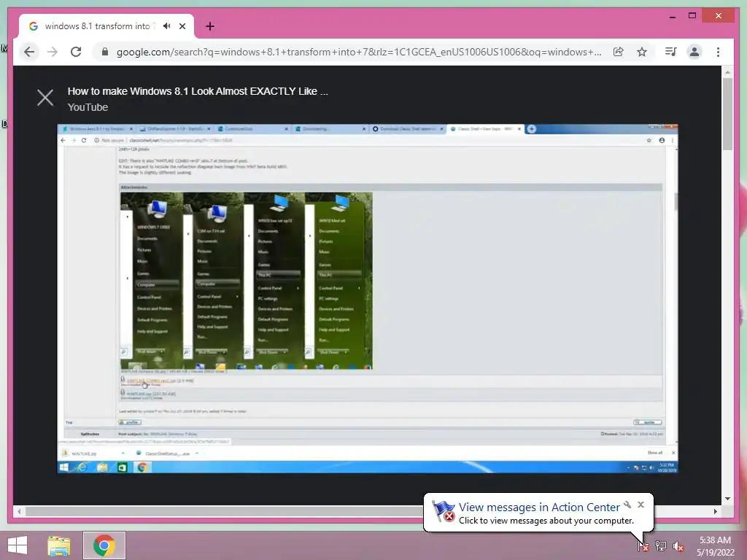Click the padlock site info icon
Viewport: 747px width, 560px height.
click(105, 52)
